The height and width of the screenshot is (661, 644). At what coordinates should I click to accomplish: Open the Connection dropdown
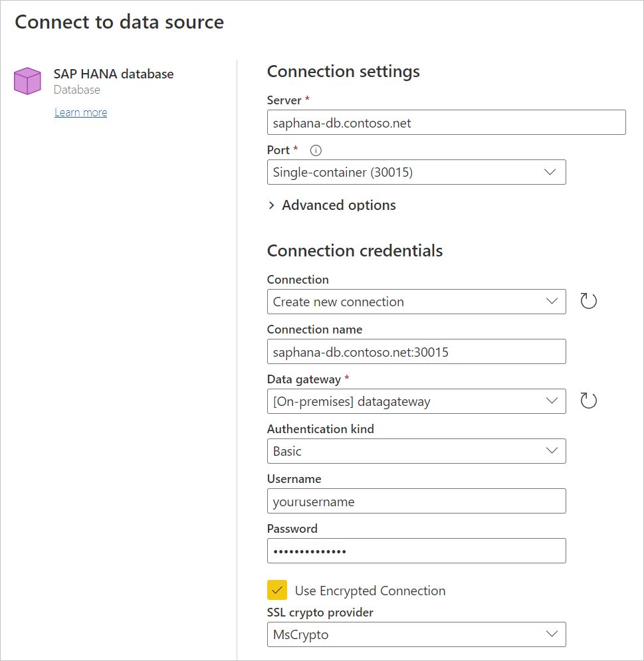click(x=416, y=302)
